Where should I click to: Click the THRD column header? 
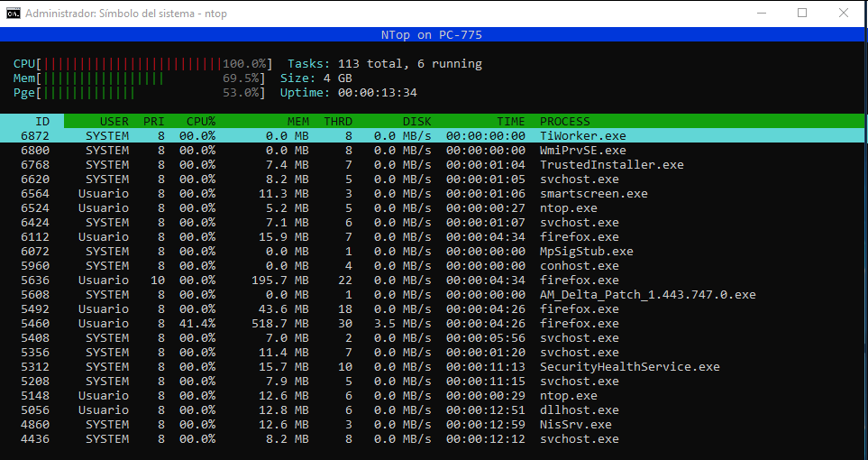point(338,122)
